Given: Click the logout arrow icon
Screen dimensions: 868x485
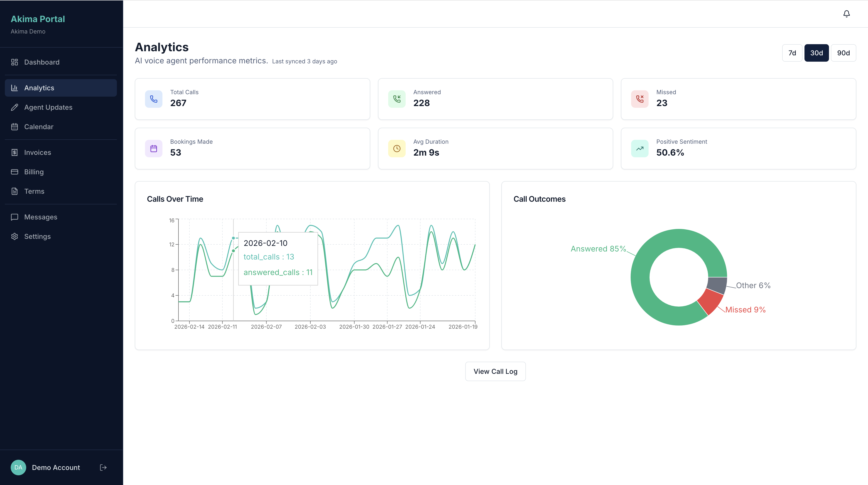Looking at the screenshot, I should [103, 468].
